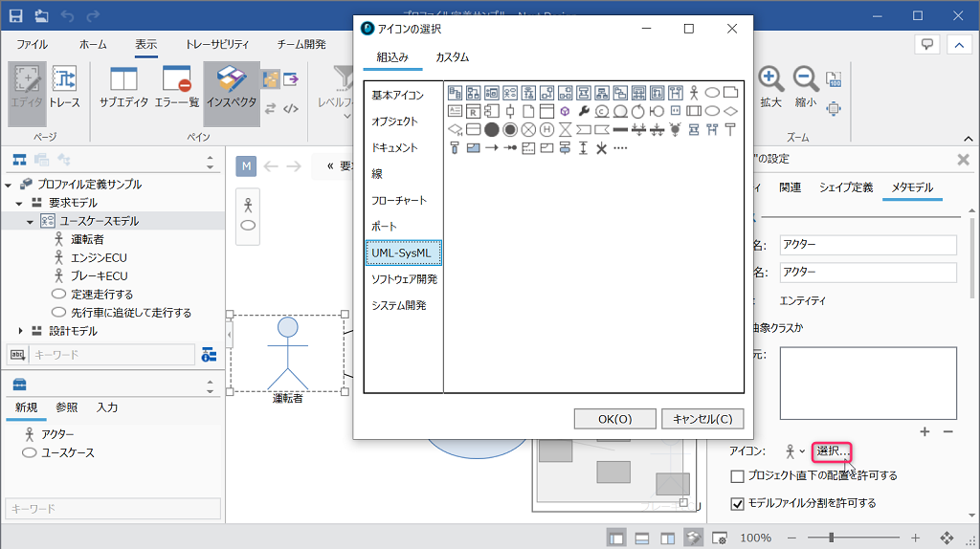Pick the thick horizontal bar icon

(x=620, y=129)
